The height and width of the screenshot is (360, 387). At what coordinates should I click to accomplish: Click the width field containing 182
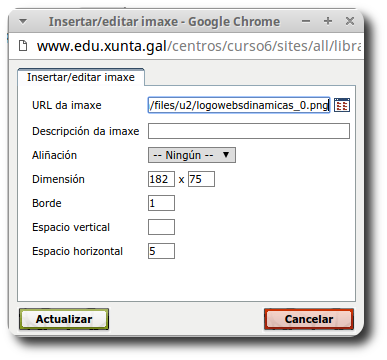(161, 179)
